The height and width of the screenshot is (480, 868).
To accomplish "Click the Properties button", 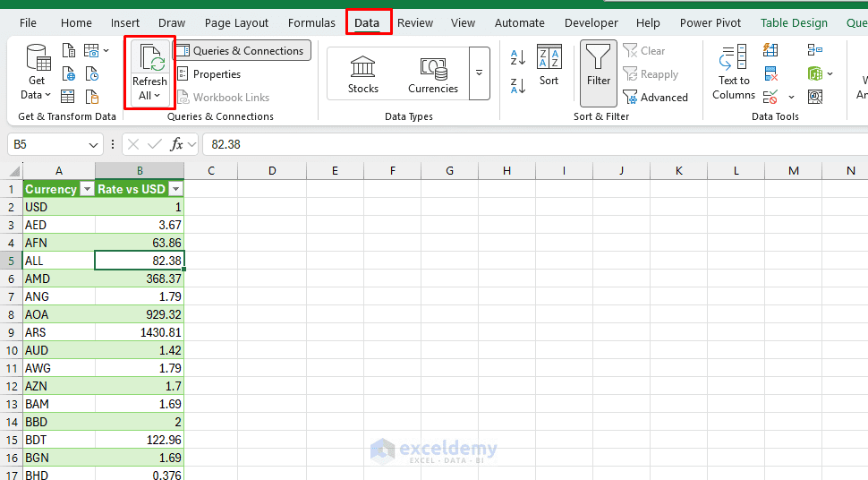I will 208,73.
